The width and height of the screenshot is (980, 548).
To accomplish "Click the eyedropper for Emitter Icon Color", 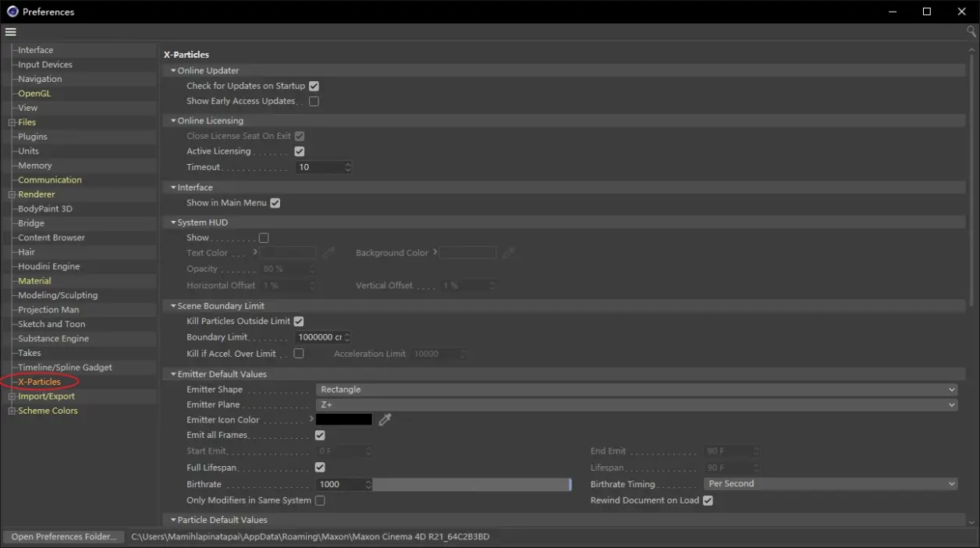I will pyautogui.click(x=385, y=419).
